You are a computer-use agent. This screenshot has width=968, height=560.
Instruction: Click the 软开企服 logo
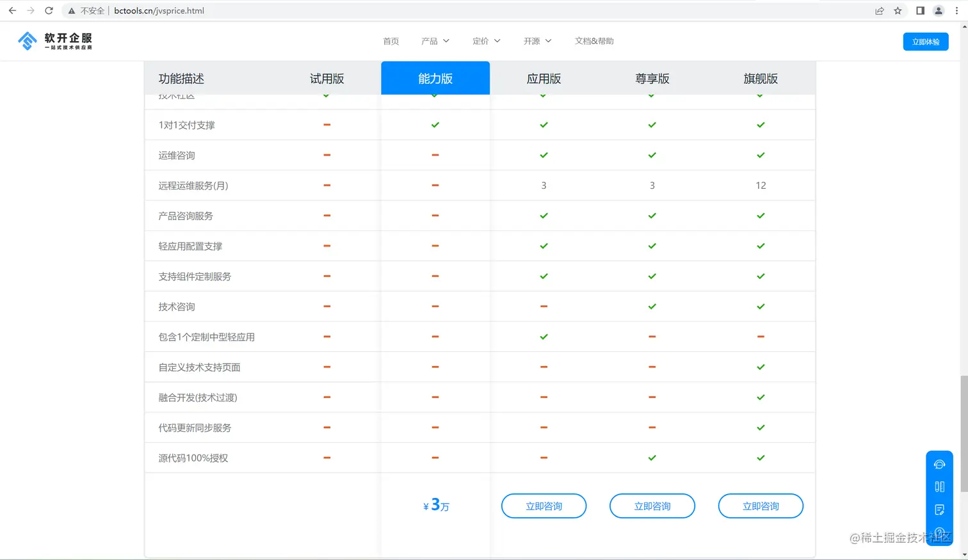tap(55, 41)
